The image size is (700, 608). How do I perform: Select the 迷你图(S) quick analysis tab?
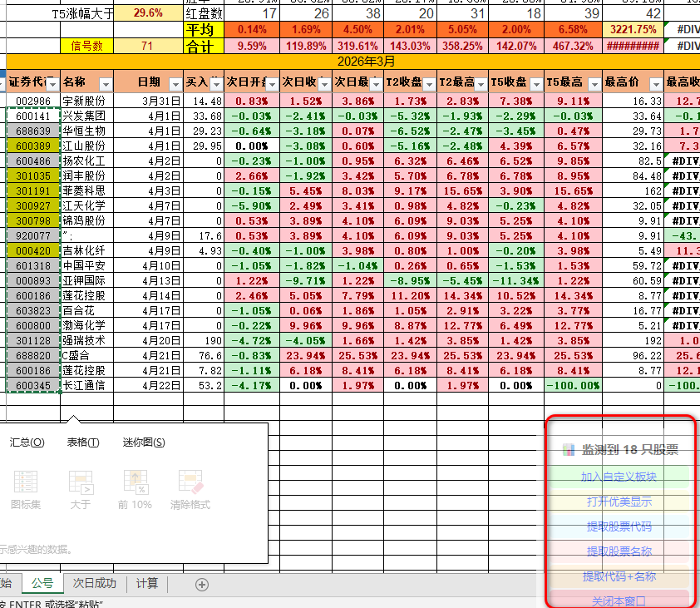coord(144,442)
